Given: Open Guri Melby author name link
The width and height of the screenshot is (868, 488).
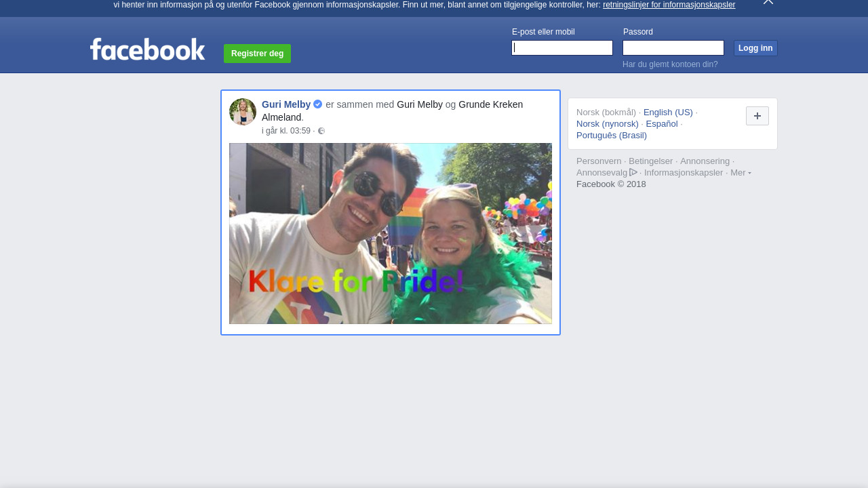Looking at the screenshot, I should click(x=286, y=104).
